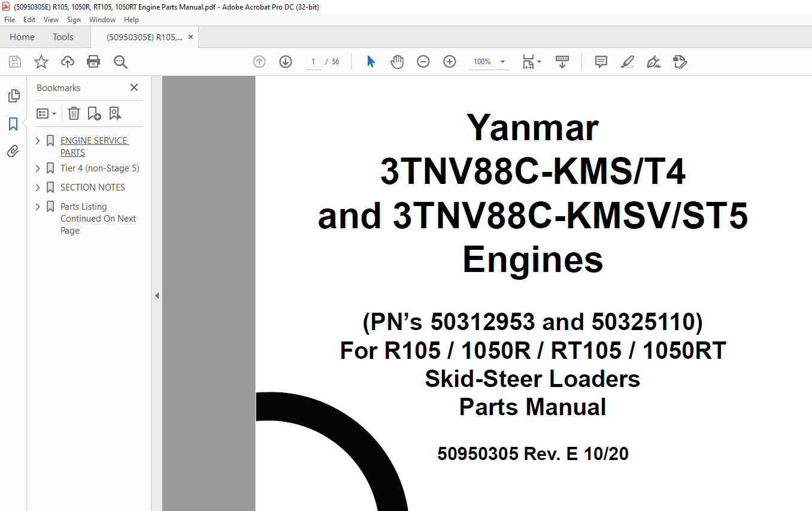
Task: Activate the selection arrow tool
Action: click(371, 62)
